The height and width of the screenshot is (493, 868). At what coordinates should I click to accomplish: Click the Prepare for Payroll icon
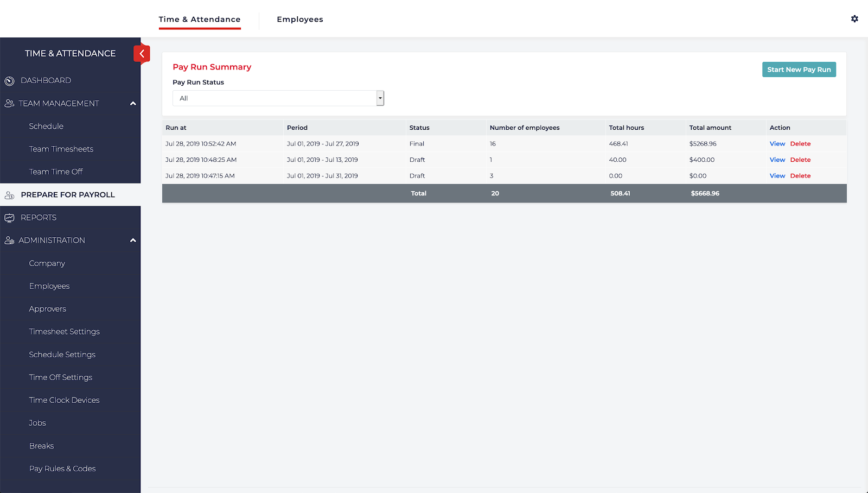pos(9,195)
